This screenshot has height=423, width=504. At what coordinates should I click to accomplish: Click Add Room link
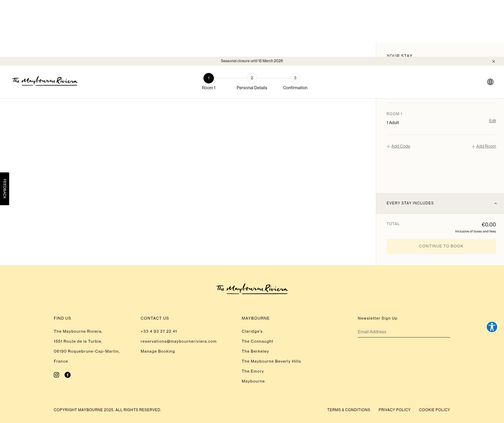pyautogui.click(x=486, y=146)
